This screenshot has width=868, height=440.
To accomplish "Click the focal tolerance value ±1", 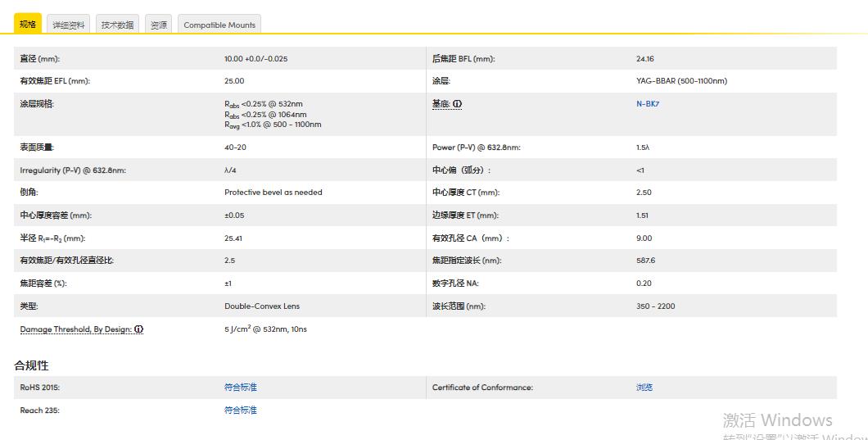I will 228,284.
